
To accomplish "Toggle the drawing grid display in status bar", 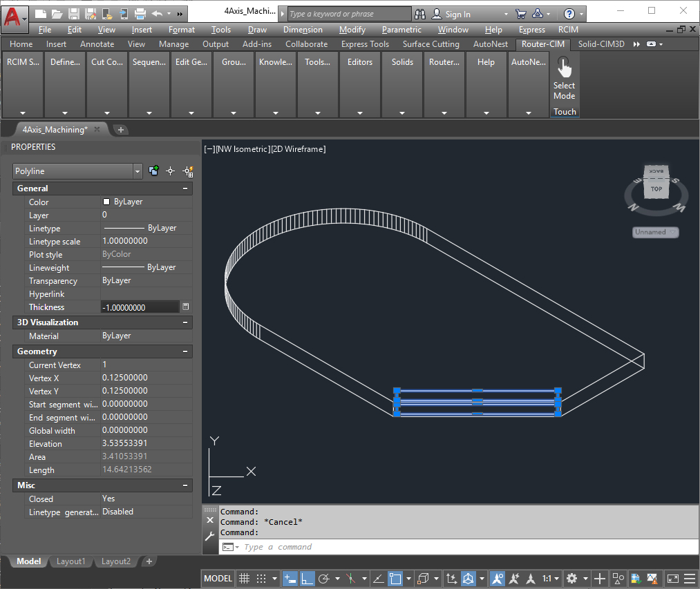I will point(244,579).
